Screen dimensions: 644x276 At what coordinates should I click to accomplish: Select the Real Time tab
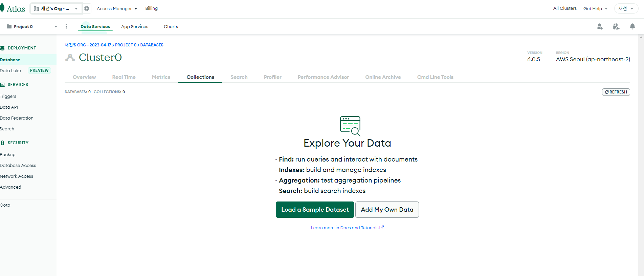tap(124, 77)
